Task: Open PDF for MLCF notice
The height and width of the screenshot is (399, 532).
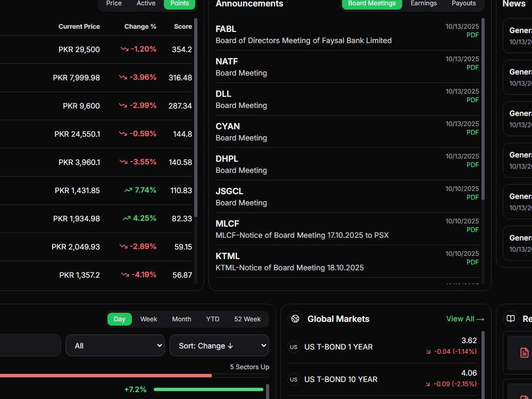Action: [x=472, y=230]
